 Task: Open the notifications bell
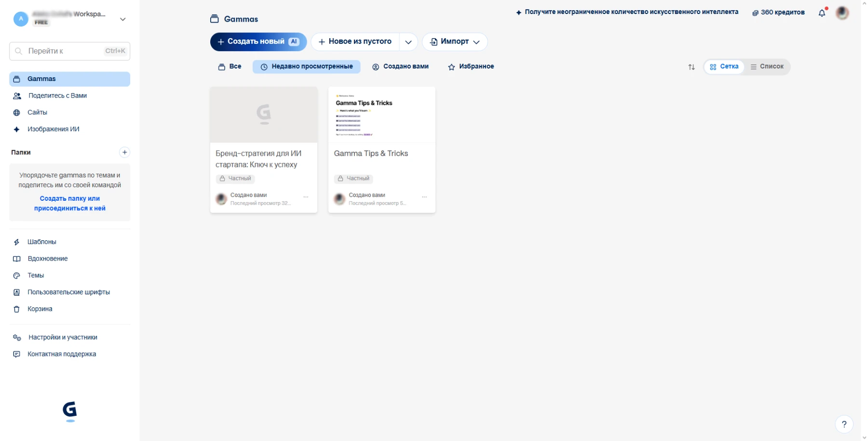pos(822,13)
